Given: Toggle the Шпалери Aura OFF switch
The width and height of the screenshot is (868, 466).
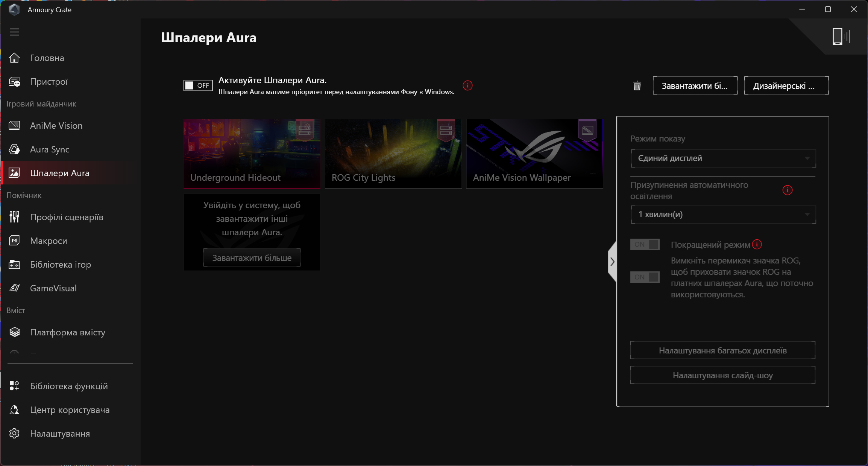Looking at the screenshot, I should pyautogui.click(x=198, y=85).
